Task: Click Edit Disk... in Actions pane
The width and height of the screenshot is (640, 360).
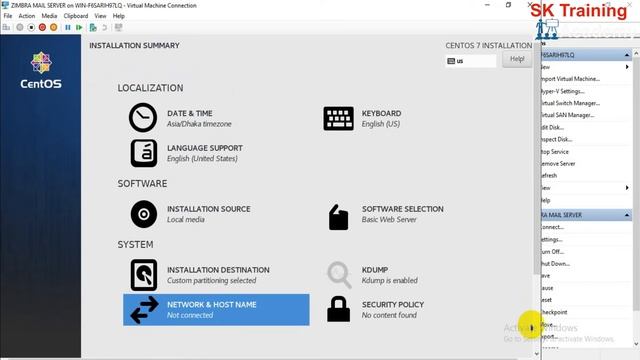Action: pos(552,127)
